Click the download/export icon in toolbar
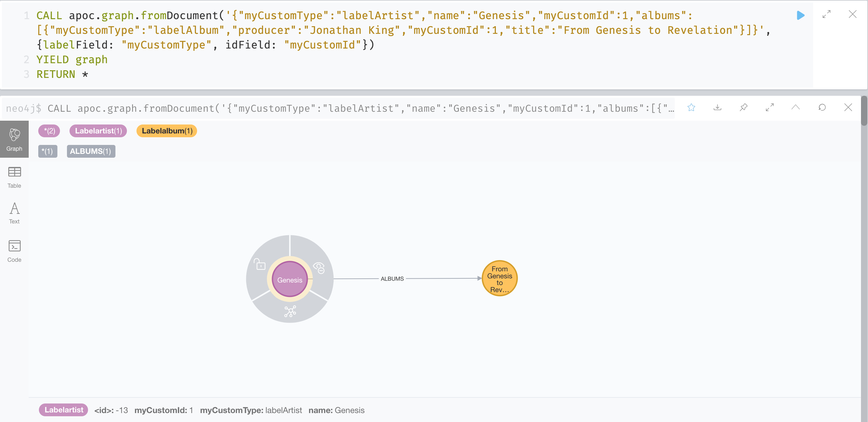The width and height of the screenshot is (868, 422). tap(716, 108)
